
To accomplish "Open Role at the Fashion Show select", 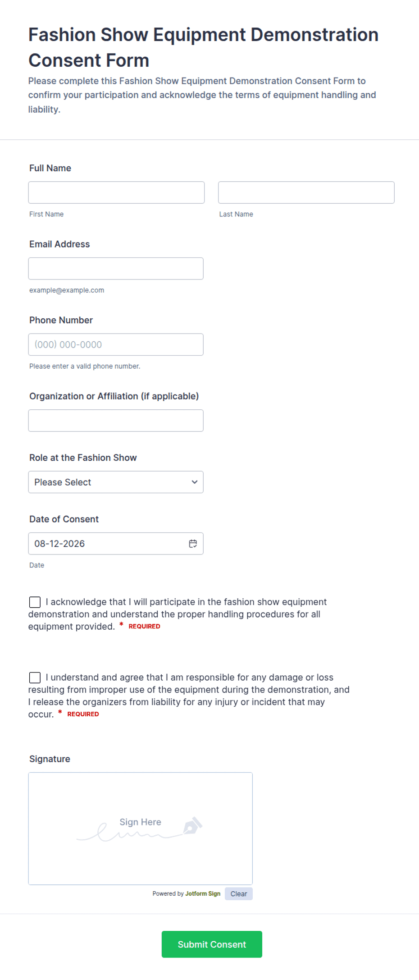I will [116, 482].
